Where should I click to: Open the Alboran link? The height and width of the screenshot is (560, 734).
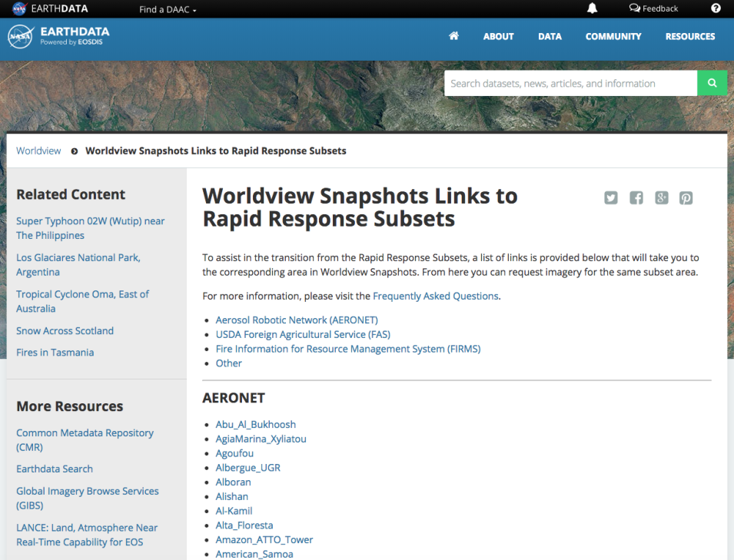click(x=233, y=482)
